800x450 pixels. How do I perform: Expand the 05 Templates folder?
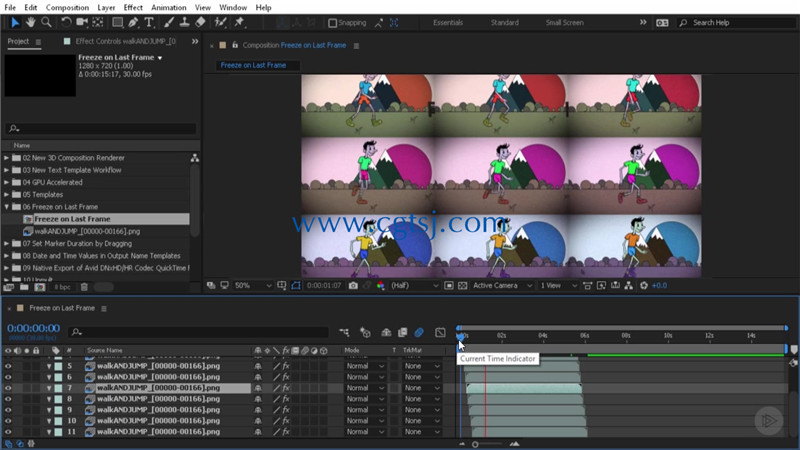click(x=7, y=195)
